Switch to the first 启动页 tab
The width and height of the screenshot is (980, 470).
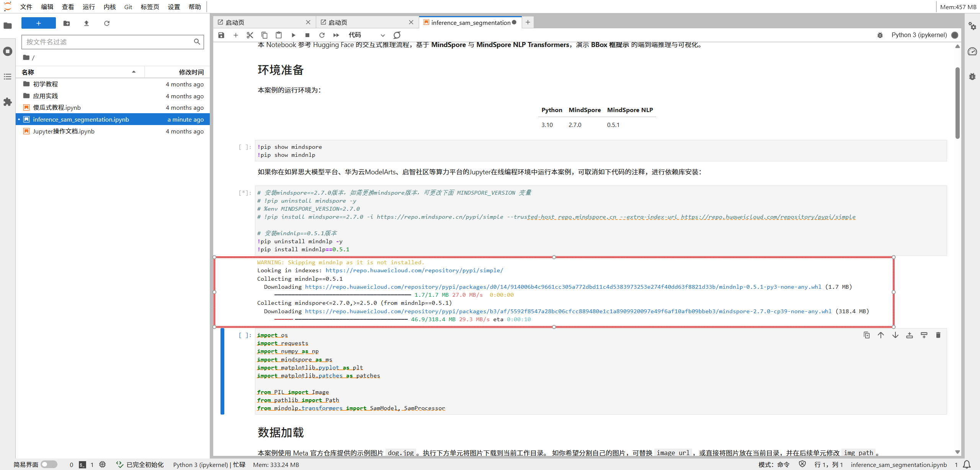click(264, 23)
